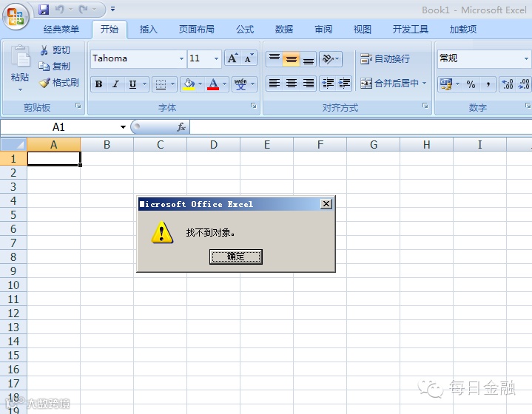
Task: Center cell text horizontally
Action: (x=291, y=84)
